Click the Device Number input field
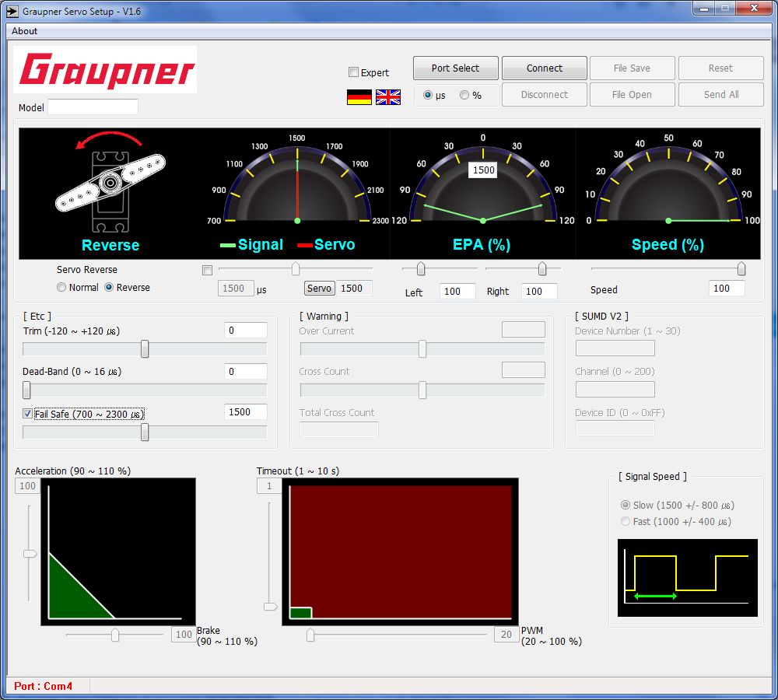 [x=615, y=348]
